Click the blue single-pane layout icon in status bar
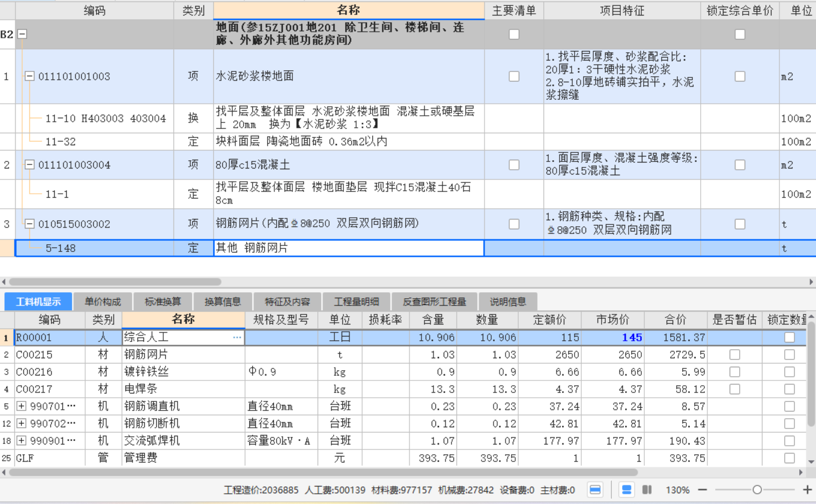This screenshot has height=504, width=816. [595, 490]
